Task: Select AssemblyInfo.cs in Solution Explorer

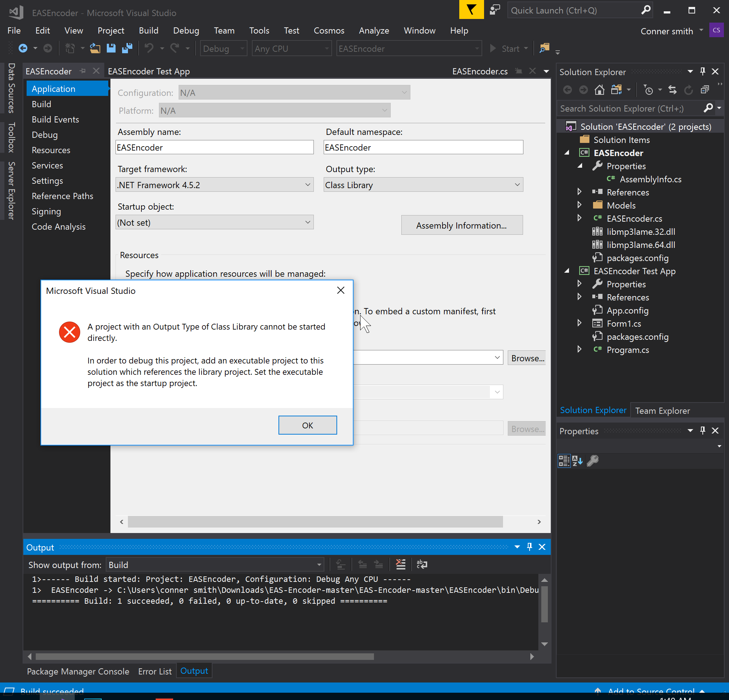Action: coord(651,179)
